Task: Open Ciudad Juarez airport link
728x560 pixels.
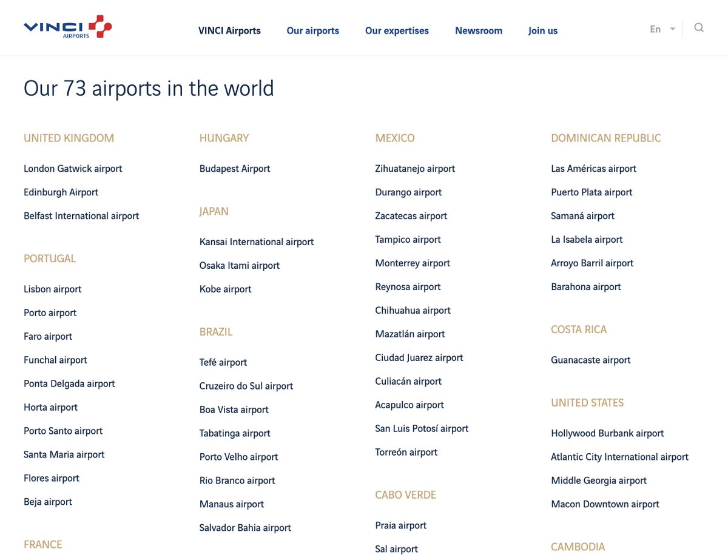Action: coord(419,358)
